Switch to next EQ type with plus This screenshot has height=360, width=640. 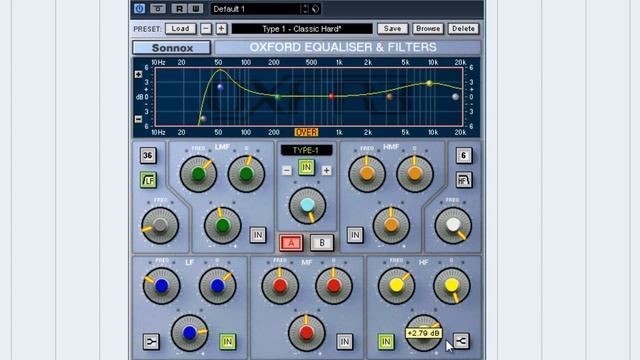(x=326, y=170)
